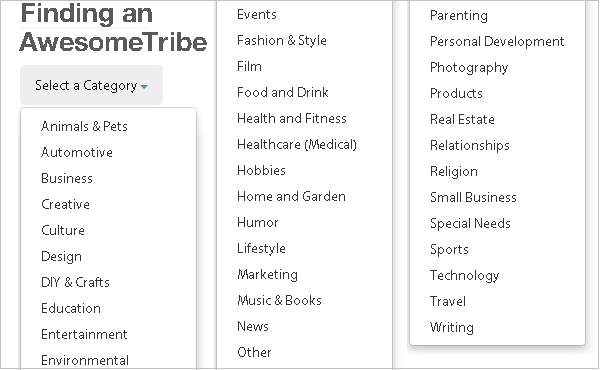Viewport: 600px width, 370px height.
Task: Open the Select a Category dropdown
Action: (91, 85)
